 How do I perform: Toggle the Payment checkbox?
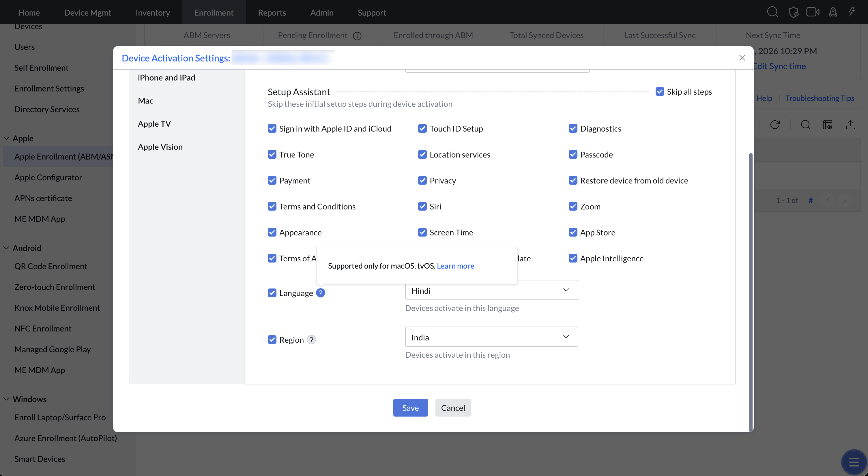pos(272,180)
